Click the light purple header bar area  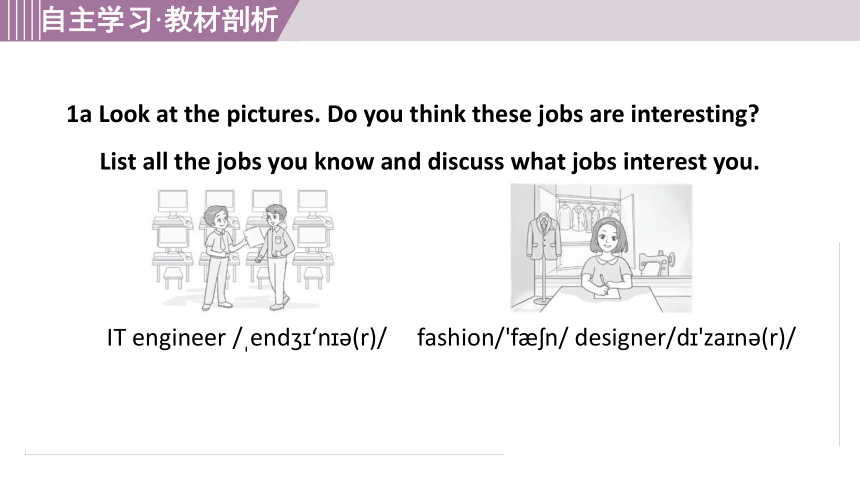570,20
